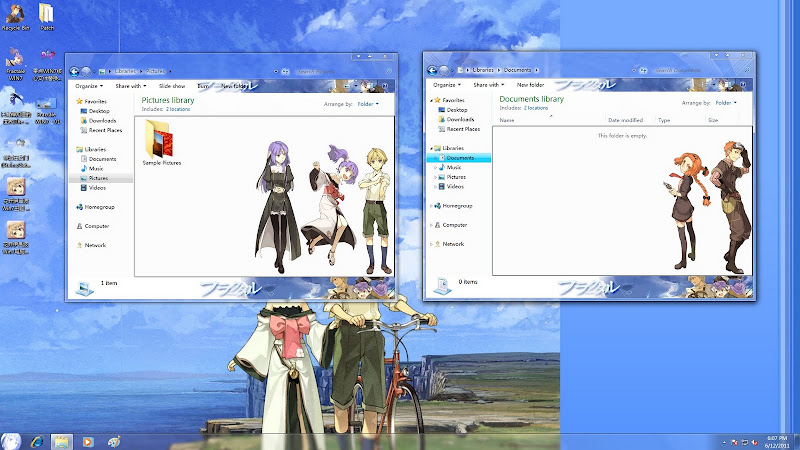Open help in the Documents window
Screen dimensions: 800x450
tap(743, 85)
